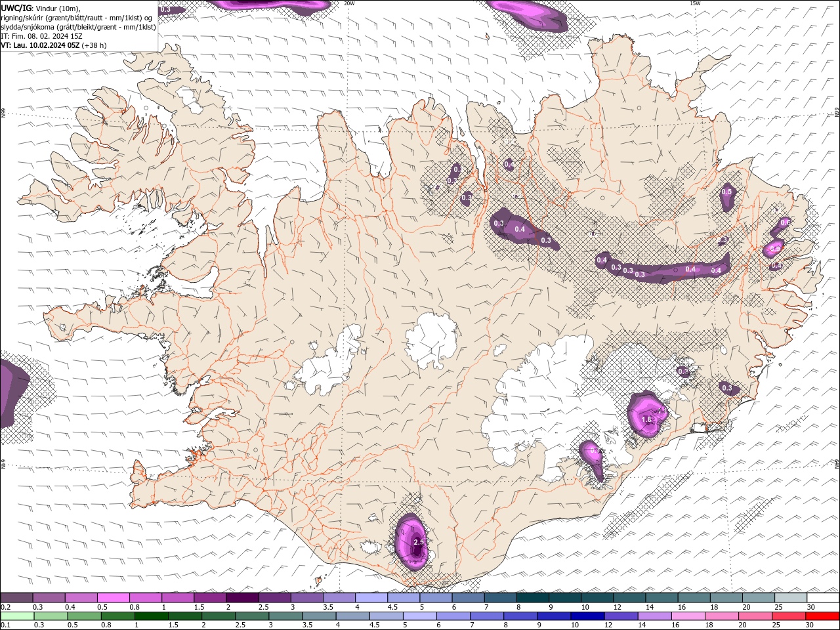840x630 pixels.
Task: Click the '20W' longitude label
Action: pyautogui.click(x=350, y=3)
